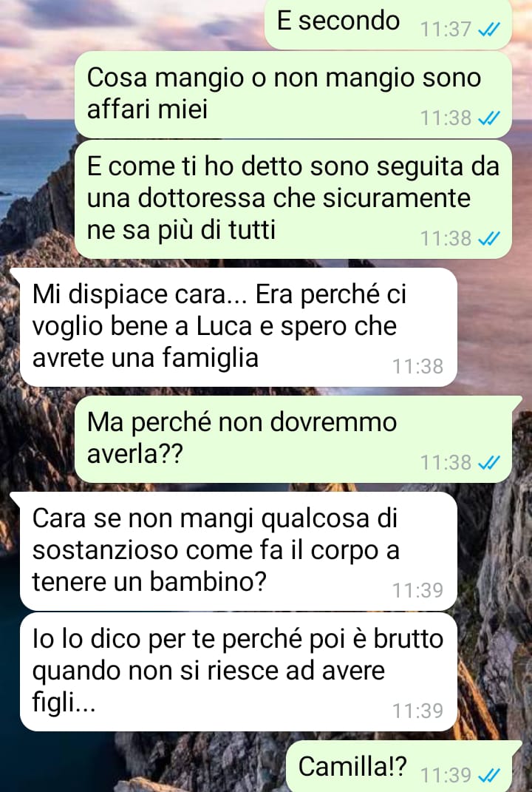This screenshot has width=532, height=792.
Task: Tap the double-check icon next to "Camilla!?"
Action: [488, 775]
